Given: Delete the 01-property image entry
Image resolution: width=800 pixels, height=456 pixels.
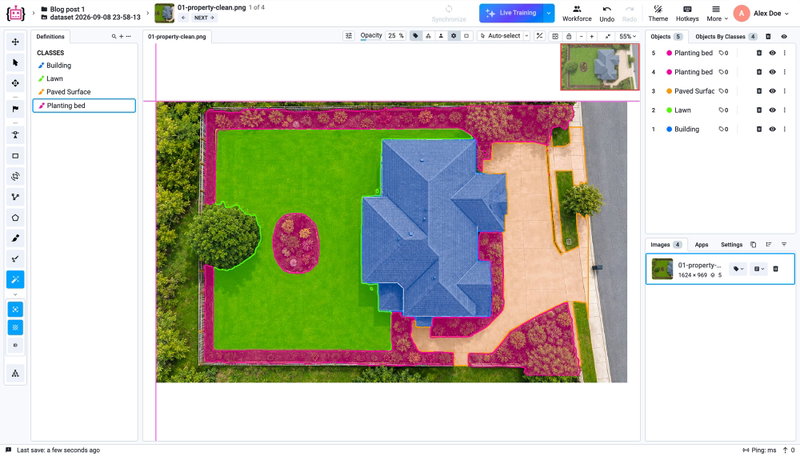Looking at the screenshot, I should pyautogui.click(x=776, y=269).
